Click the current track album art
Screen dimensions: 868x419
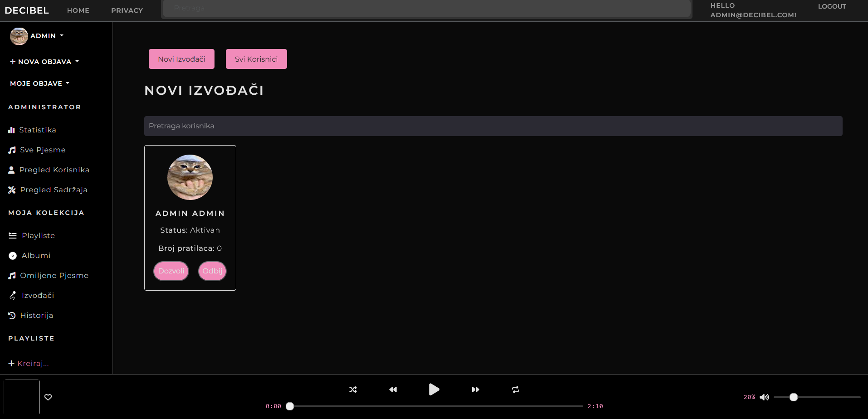(22, 397)
